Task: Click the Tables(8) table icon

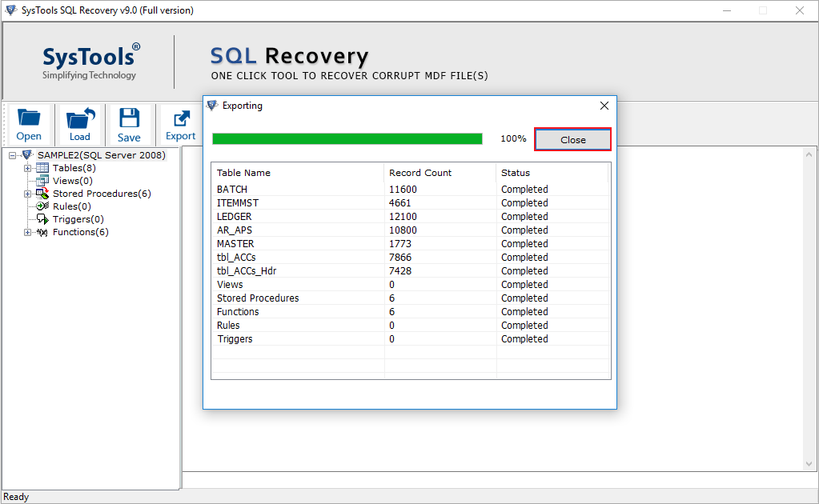Action: (x=42, y=168)
